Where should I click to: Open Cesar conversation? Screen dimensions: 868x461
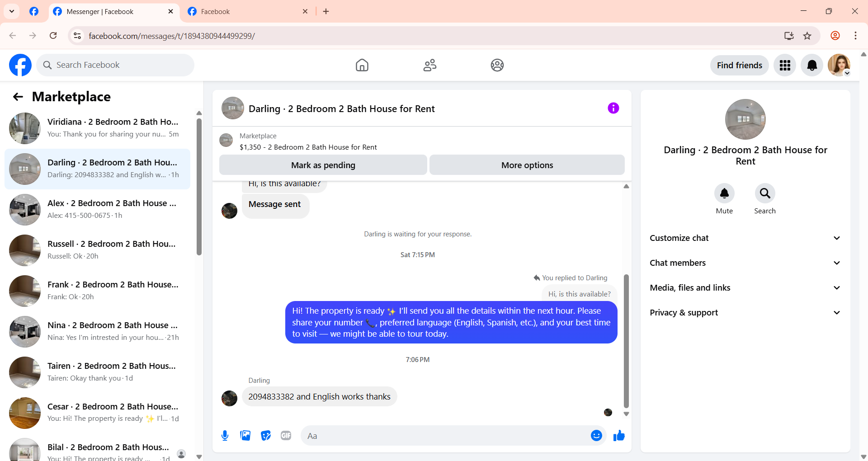[x=97, y=413]
